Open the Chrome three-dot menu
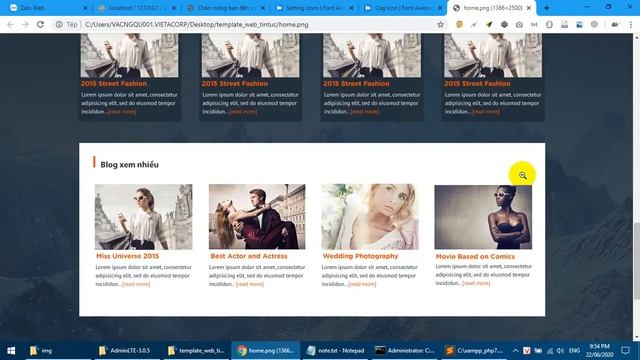Screen dimensions: 640x360 (631, 24)
